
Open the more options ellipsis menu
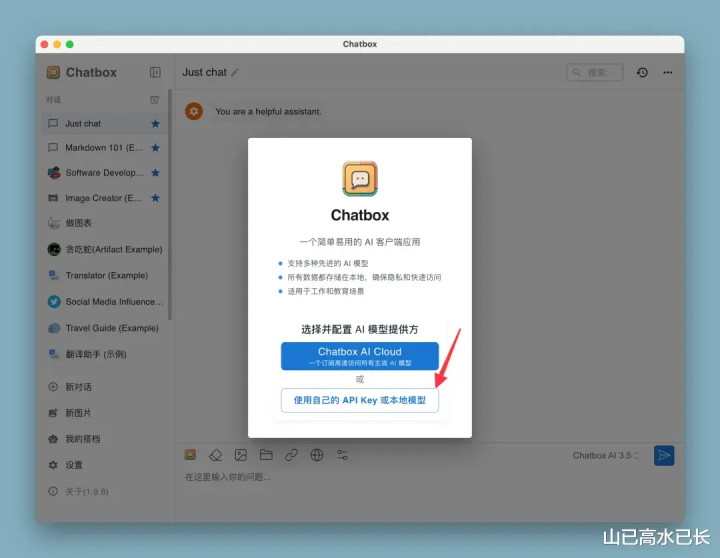668,73
